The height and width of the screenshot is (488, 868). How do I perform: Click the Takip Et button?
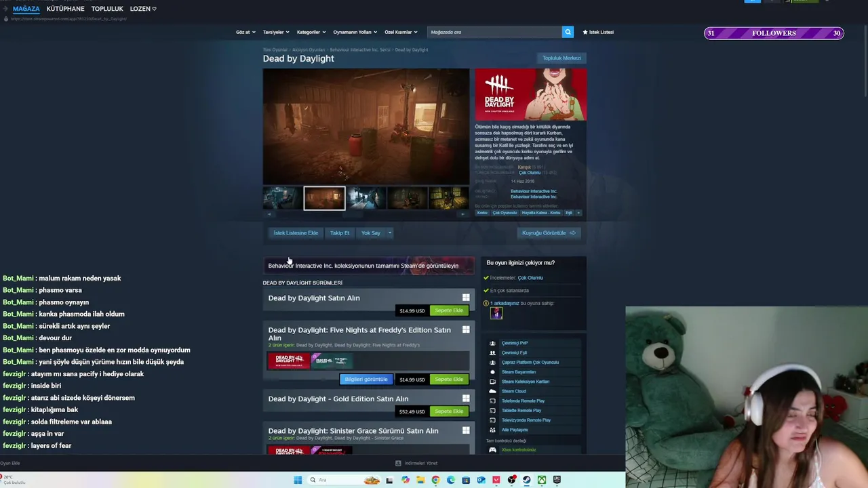point(340,233)
